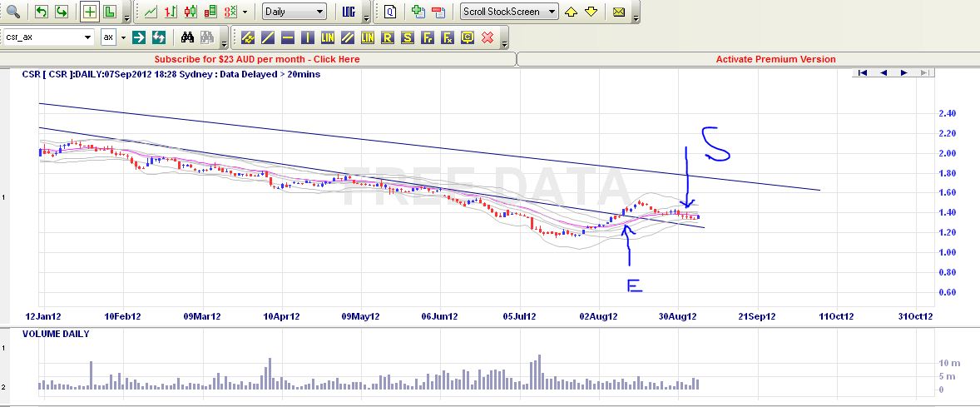Expand the drawing tools toolbar overflow chevron
Screen dimensions: 980x407
[x=504, y=42]
